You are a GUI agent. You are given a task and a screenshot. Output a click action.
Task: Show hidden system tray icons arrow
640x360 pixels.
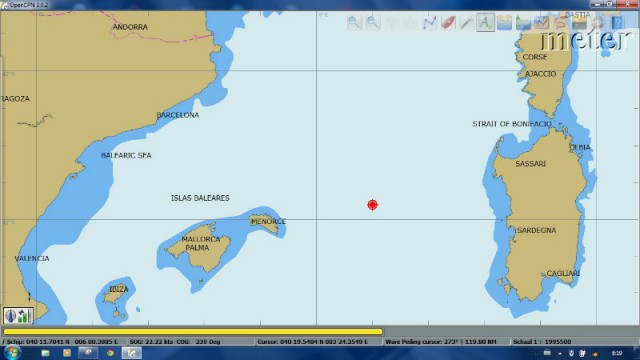pos(560,353)
